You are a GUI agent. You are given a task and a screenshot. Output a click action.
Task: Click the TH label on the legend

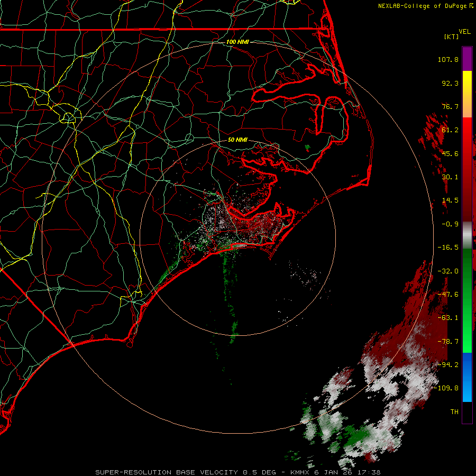[454, 412]
